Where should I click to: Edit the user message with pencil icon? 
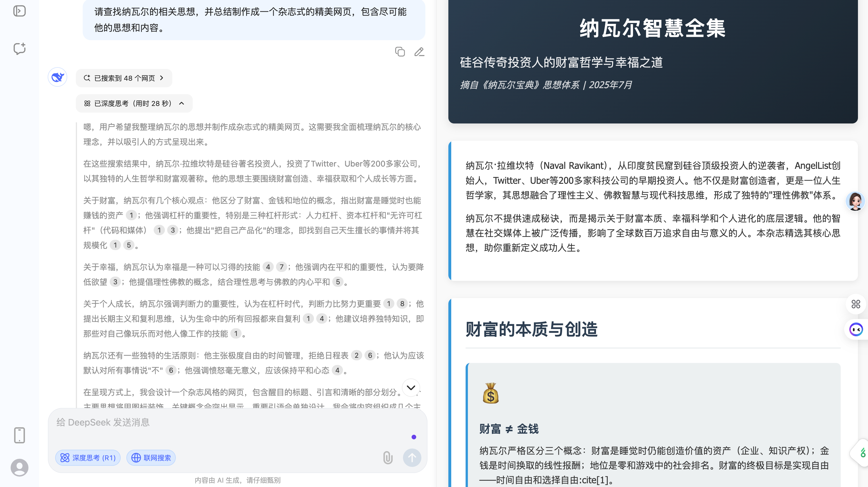(x=419, y=52)
